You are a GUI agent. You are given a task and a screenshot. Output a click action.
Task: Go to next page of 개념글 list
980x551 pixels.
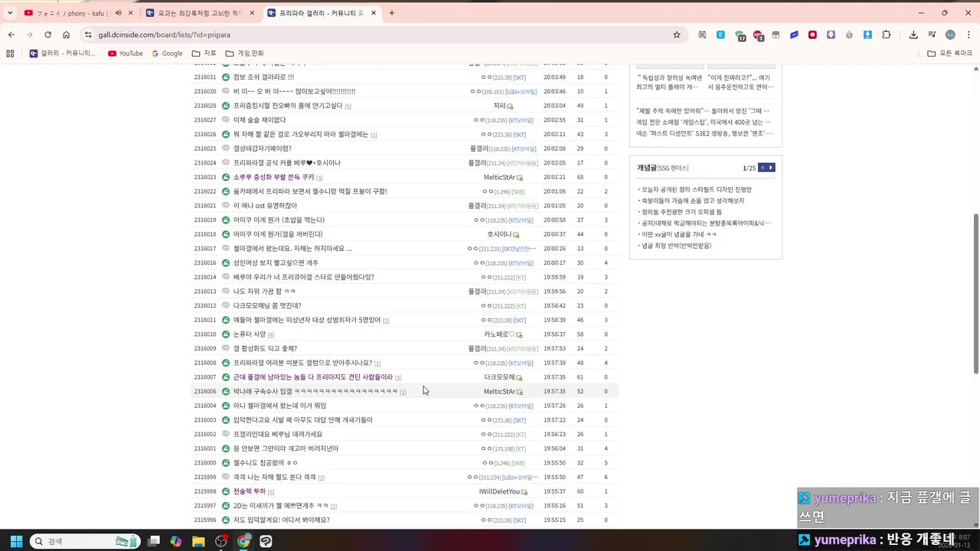click(771, 168)
